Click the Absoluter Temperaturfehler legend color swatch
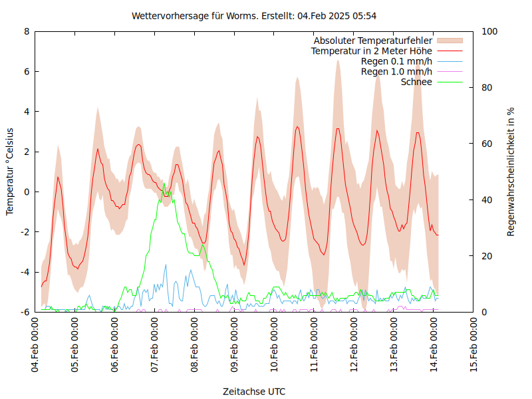The image size is (532, 399). coord(449,41)
